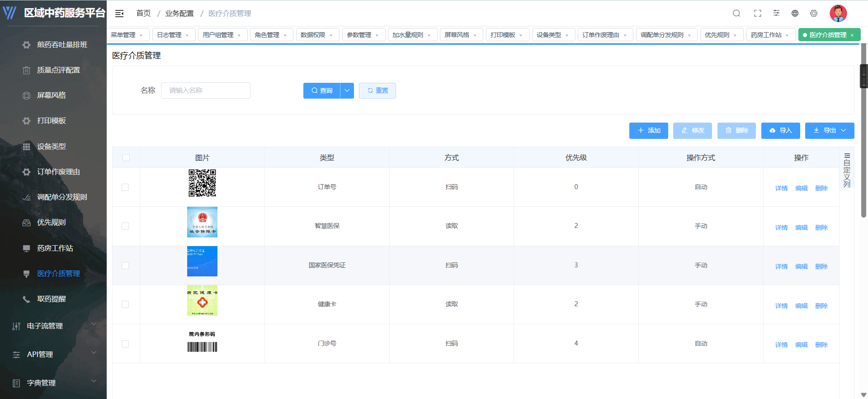This screenshot has height=399, width=868.
Task: Open 详情 for the 门诊号 row
Action: pos(781,345)
